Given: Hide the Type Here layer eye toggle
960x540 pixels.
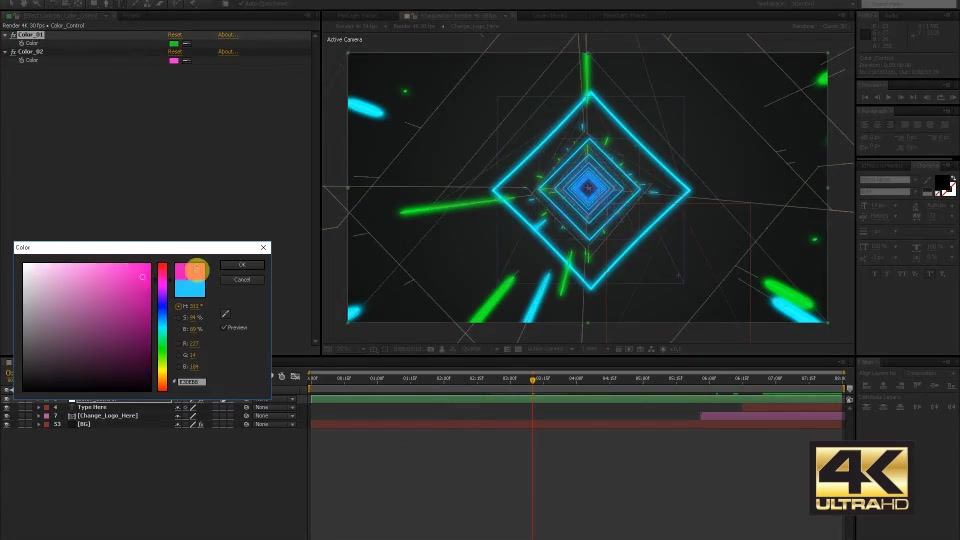Looking at the screenshot, I should tap(7, 407).
